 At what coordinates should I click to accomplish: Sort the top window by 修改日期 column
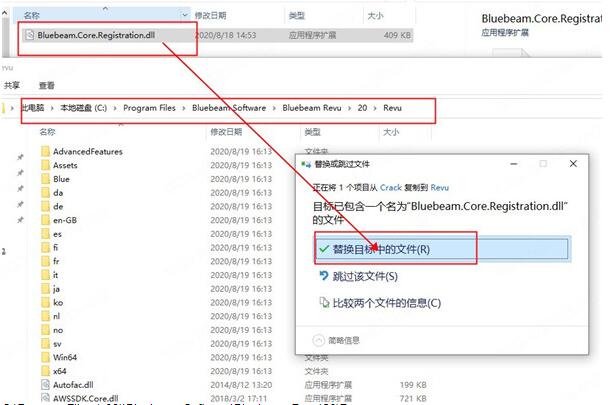click(x=210, y=15)
